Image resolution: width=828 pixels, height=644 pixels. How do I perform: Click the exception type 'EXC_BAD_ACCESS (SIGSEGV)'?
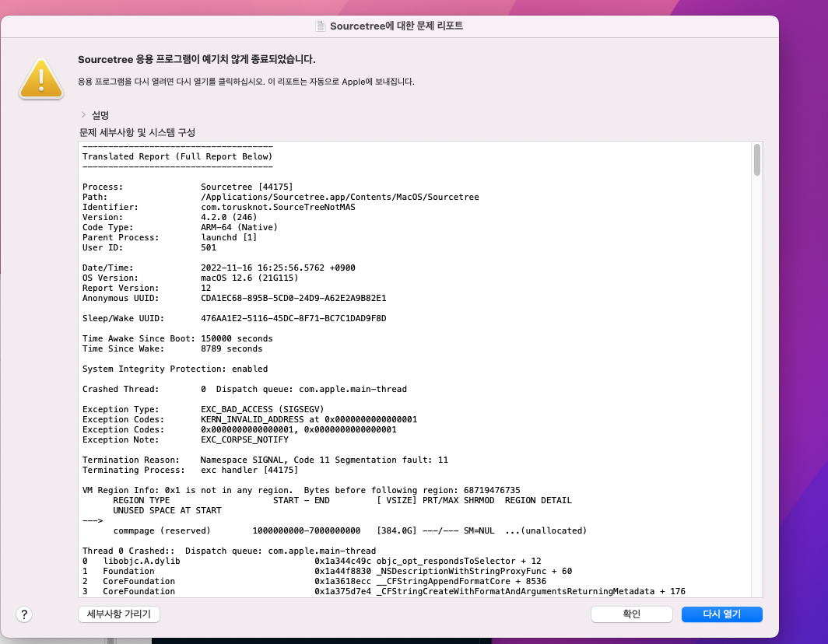tap(262, 409)
